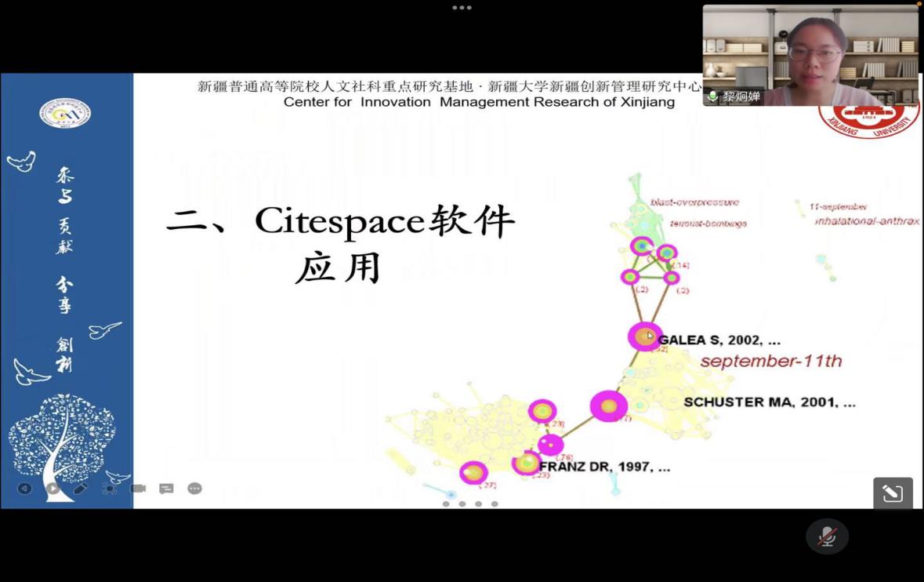
Task: Click the sidebar calligraphy "参与"
Action: pyautogui.click(x=65, y=184)
